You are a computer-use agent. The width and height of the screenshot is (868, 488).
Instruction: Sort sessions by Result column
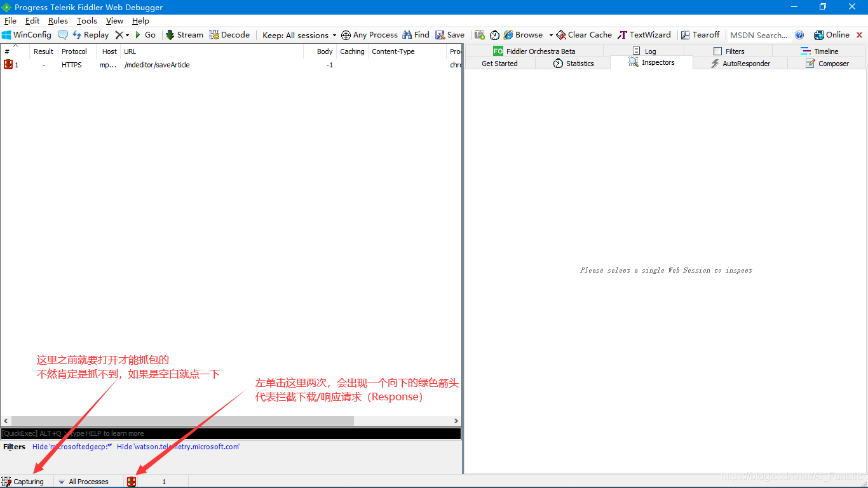(44, 51)
